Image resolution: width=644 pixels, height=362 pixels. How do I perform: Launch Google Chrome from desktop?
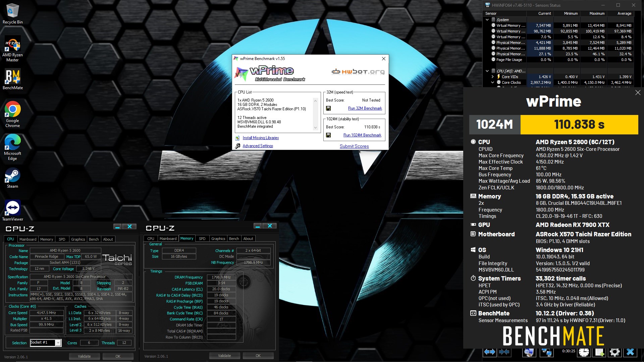(12, 114)
